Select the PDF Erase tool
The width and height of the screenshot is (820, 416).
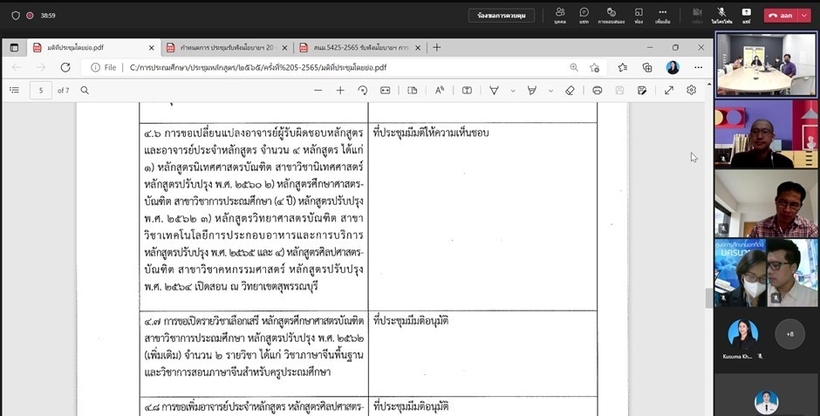[570, 91]
